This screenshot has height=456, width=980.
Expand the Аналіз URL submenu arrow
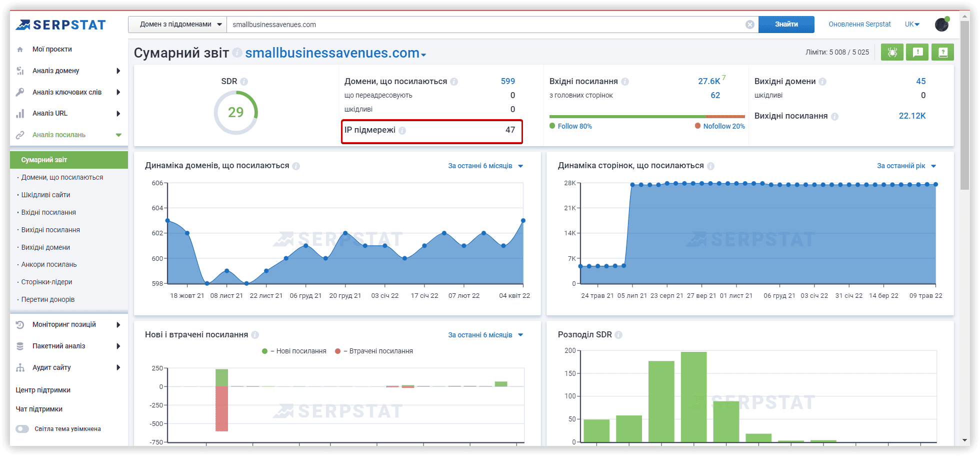[x=118, y=114]
